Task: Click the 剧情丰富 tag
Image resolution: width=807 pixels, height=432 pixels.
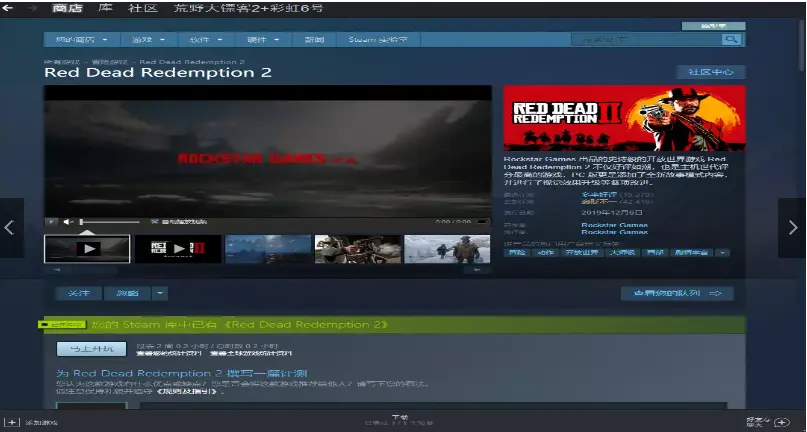Action: 692,253
